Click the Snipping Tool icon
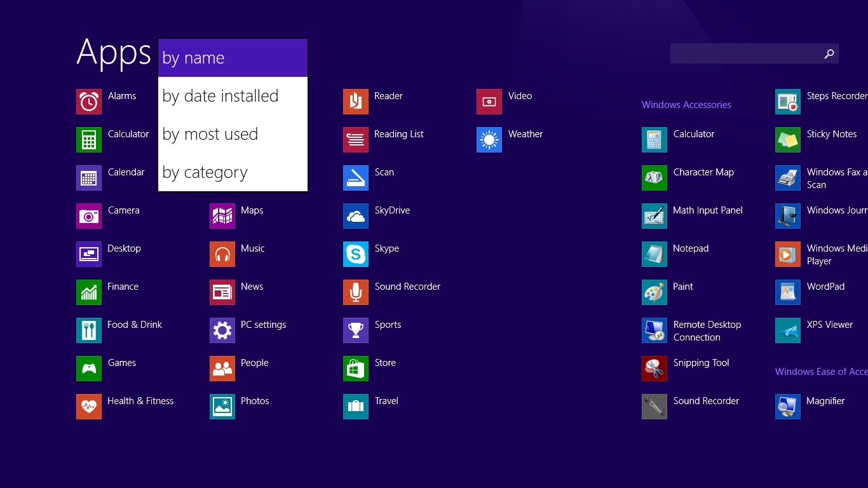868x488 pixels. (654, 369)
